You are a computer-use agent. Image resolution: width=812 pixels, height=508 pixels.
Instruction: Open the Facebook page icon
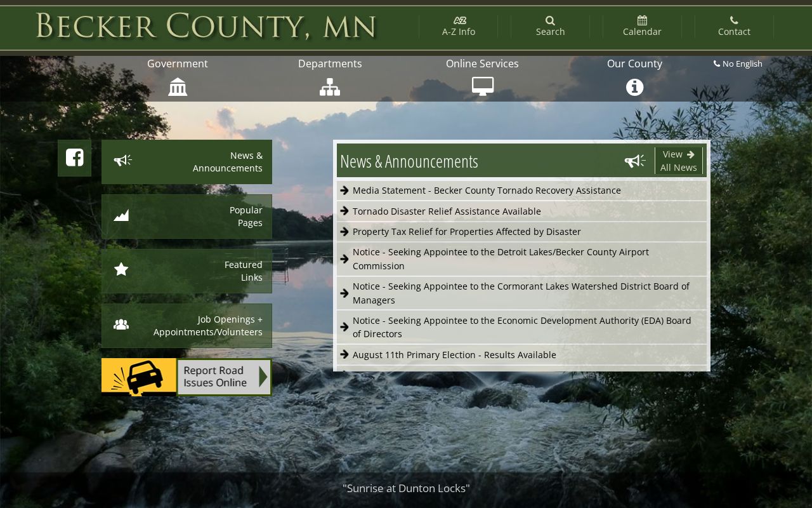(74, 157)
